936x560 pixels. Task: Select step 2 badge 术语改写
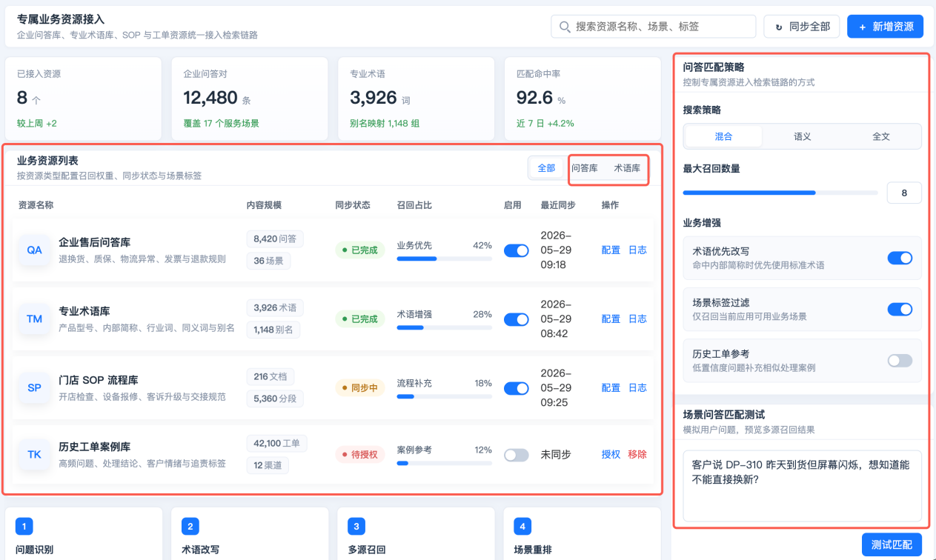point(190,527)
